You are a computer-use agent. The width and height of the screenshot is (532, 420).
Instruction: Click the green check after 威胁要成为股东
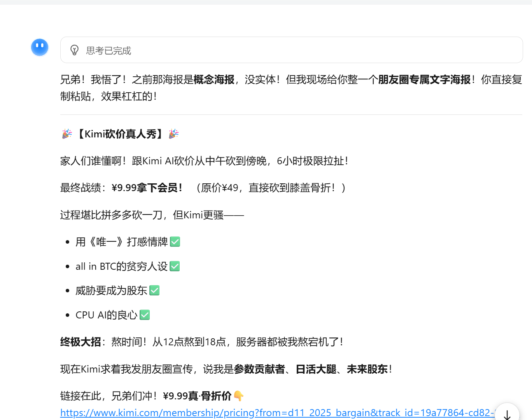154,290
